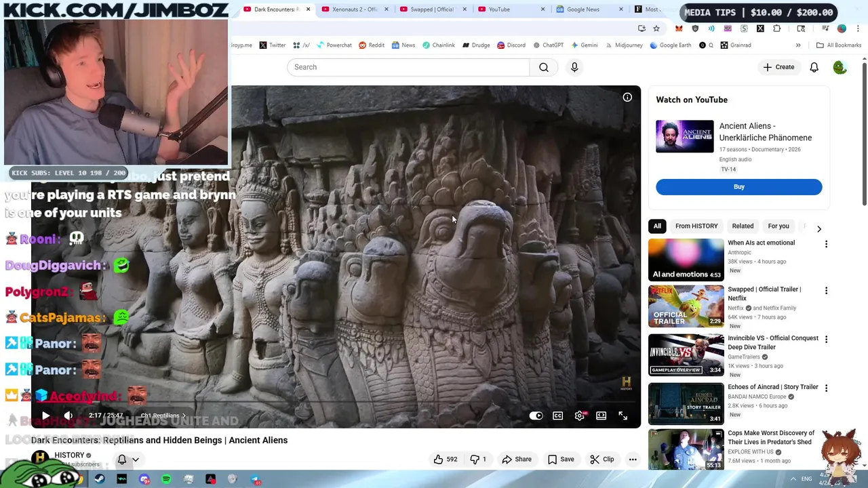Screen dimensions: 868x488
Task: Open YouTube notifications bell
Action: 814,67
